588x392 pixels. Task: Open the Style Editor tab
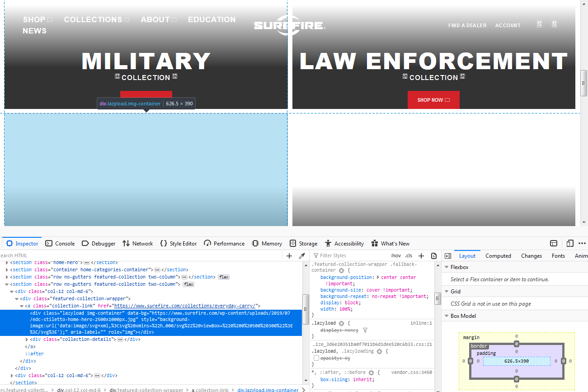[179, 243]
